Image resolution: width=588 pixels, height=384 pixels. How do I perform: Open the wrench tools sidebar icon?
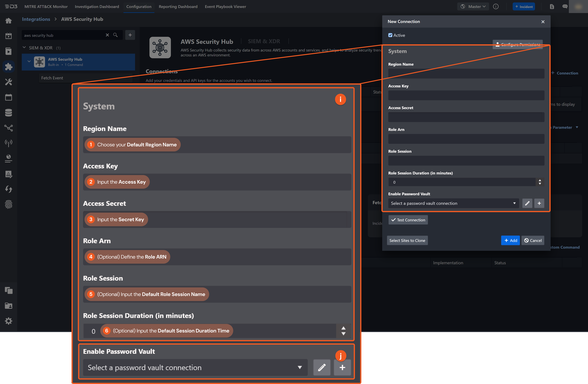9,82
